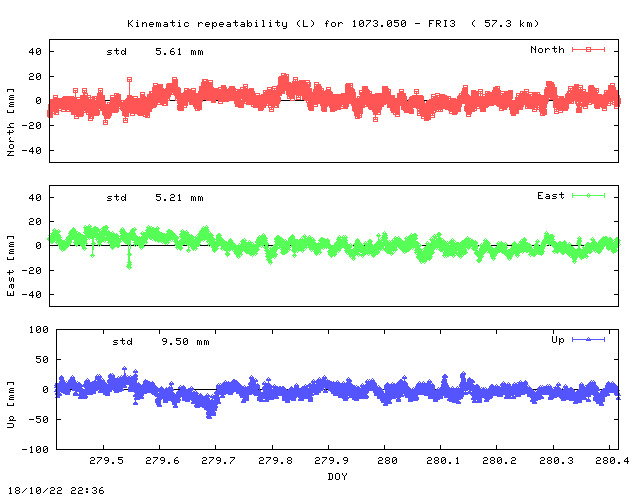Click the x-axis tick label 280.3
This screenshot has height=496, width=640.
click(556, 460)
